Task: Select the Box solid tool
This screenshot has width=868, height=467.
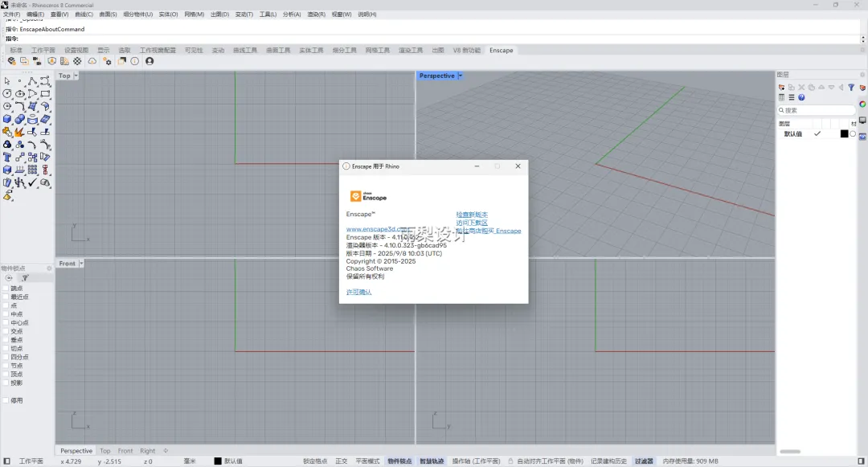Action: (x=7, y=119)
